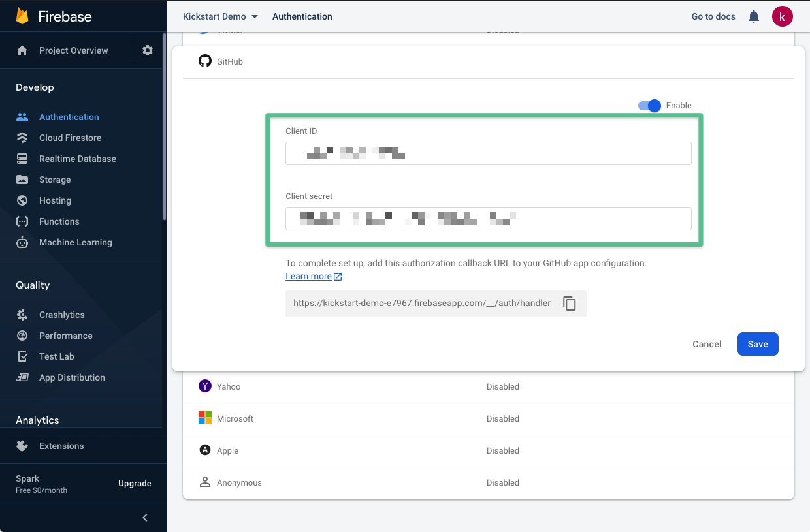This screenshot has height=532, width=810.
Task: Click the Client secret input field
Action: click(x=489, y=219)
